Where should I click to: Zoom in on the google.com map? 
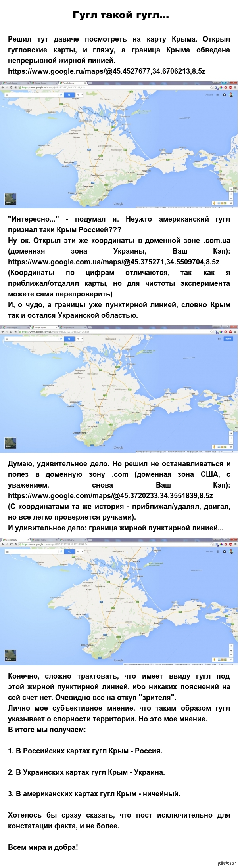(231, 651)
